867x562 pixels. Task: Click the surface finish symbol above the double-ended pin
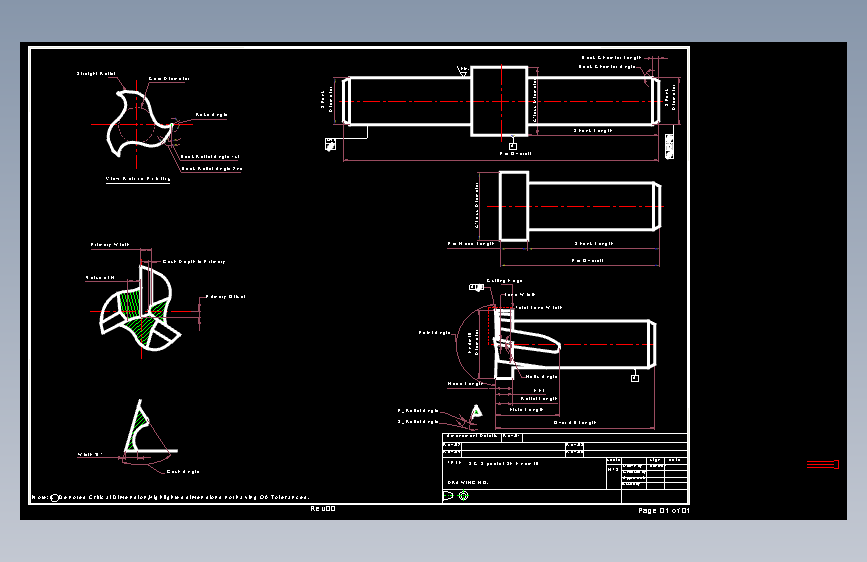pyautogui.click(x=463, y=71)
